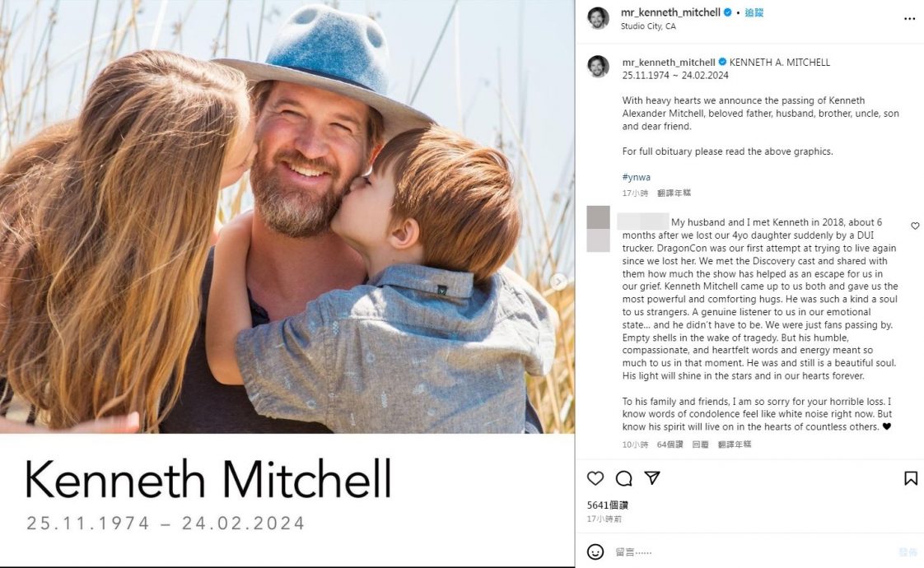Screen dimensions: 924x568
Task: Like the post with the heart icon
Action: pos(595,478)
